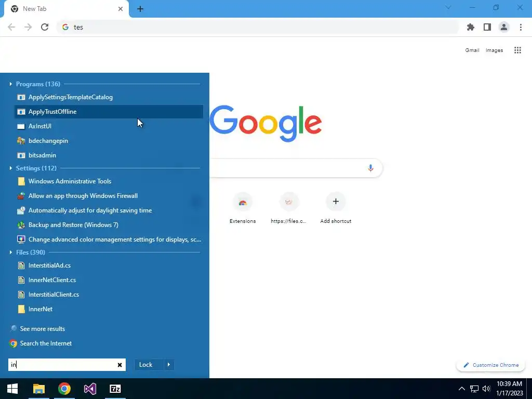
Task: Click the InterstitialAd.cs document icon
Action: tap(21, 265)
